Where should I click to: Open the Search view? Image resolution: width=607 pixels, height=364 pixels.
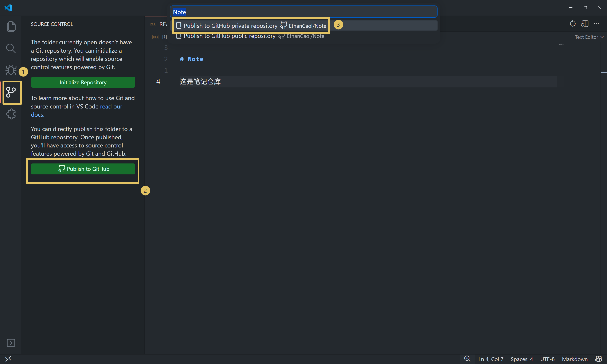[11, 48]
